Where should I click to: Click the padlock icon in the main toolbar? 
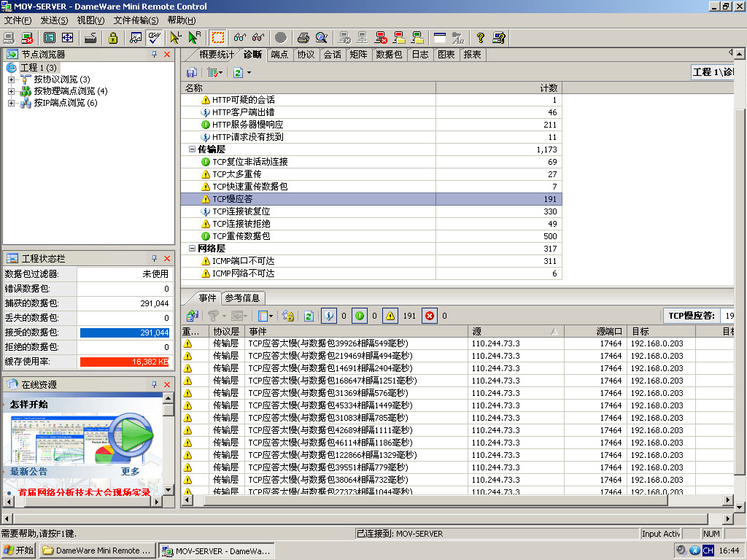click(112, 37)
